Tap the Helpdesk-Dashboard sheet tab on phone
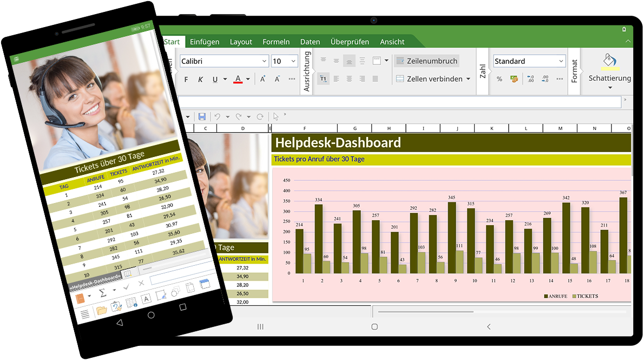 (94, 278)
